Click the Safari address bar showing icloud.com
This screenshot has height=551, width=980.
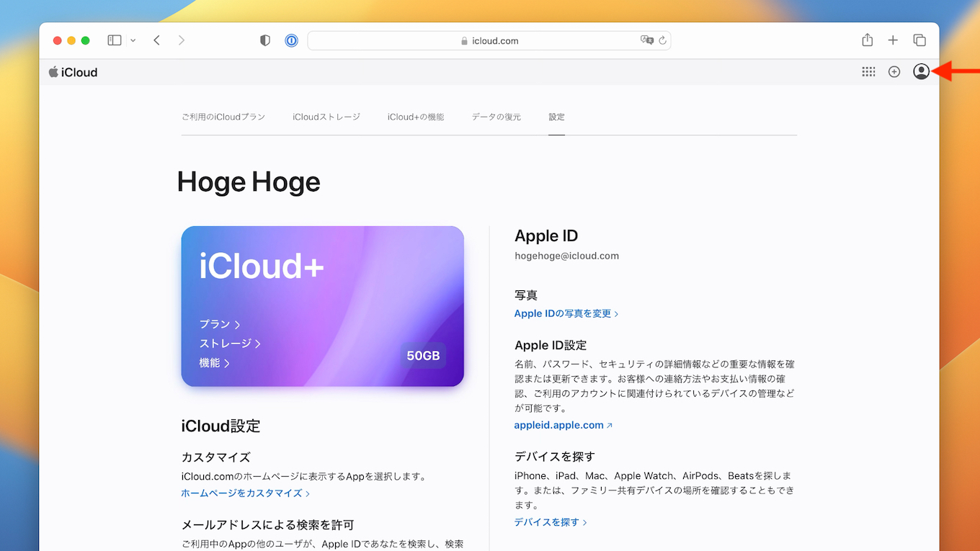tap(489, 40)
